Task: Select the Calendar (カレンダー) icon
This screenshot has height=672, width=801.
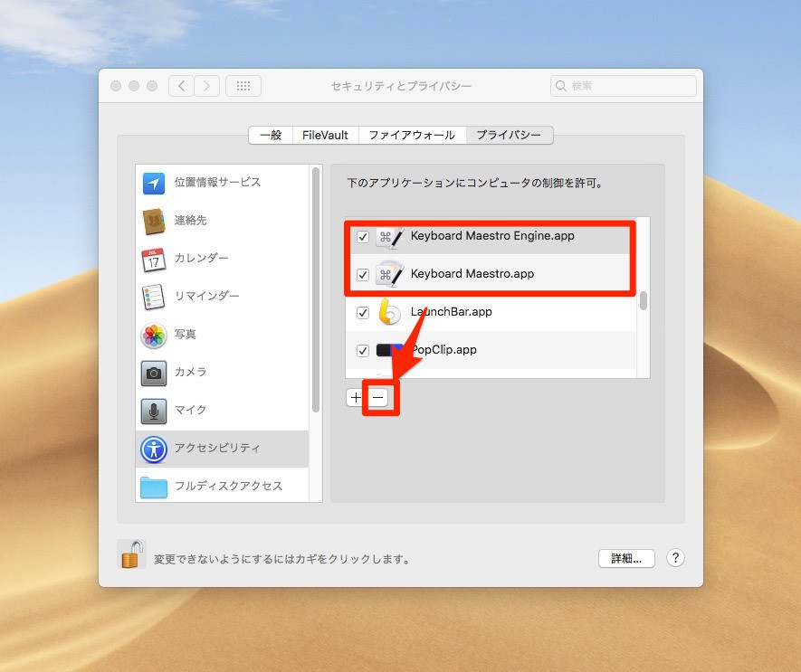Action: (154, 259)
